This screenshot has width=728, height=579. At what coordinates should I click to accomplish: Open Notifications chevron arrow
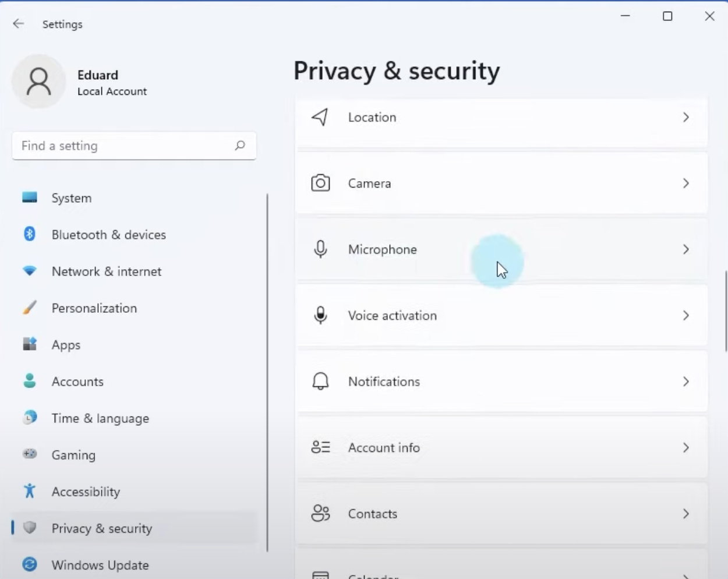coord(686,382)
